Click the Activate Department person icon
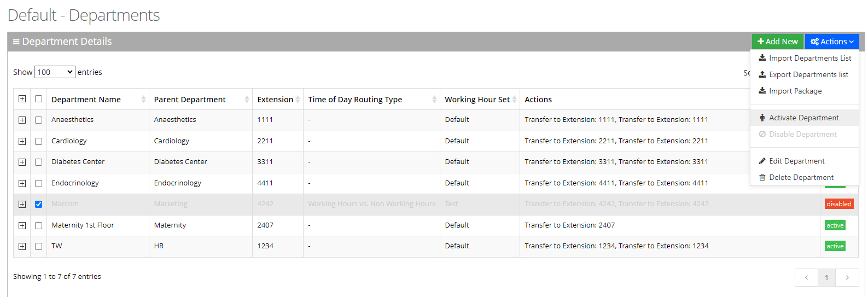This screenshot has width=868, height=297. coord(762,118)
